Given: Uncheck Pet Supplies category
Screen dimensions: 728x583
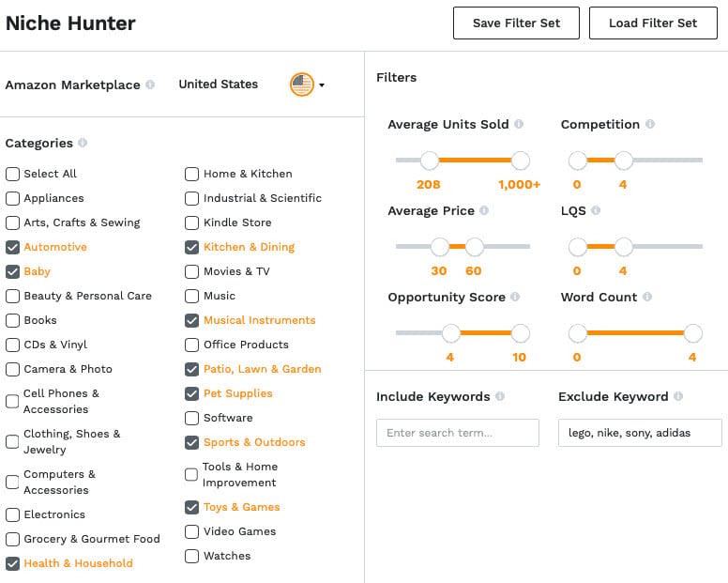Looking at the screenshot, I should pos(191,393).
